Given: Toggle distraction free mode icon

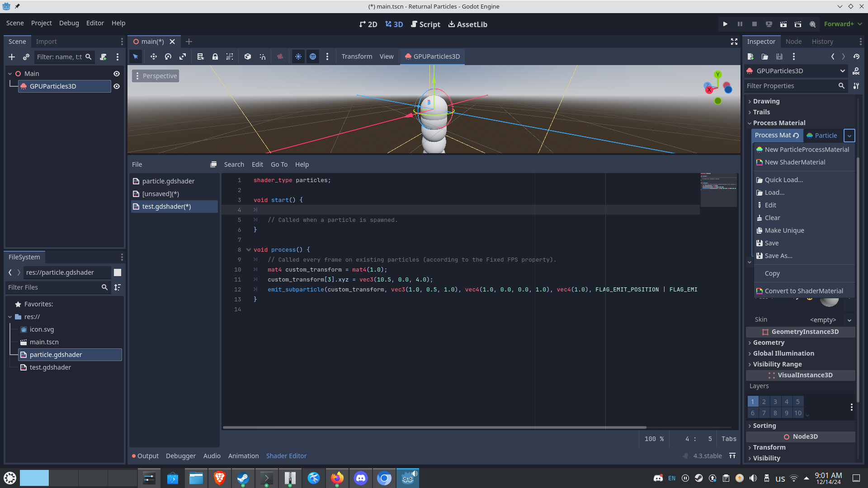Looking at the screenshot, I should pos(734,42).
